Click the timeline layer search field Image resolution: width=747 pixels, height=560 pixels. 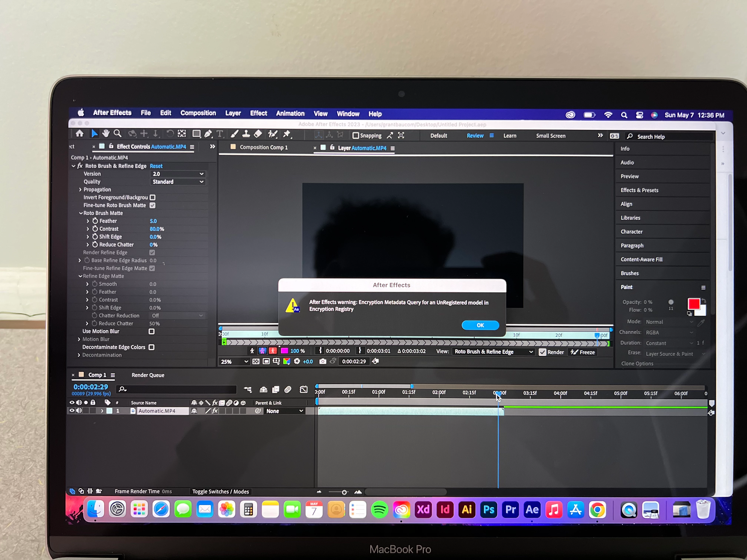click(x=179, y=389)
